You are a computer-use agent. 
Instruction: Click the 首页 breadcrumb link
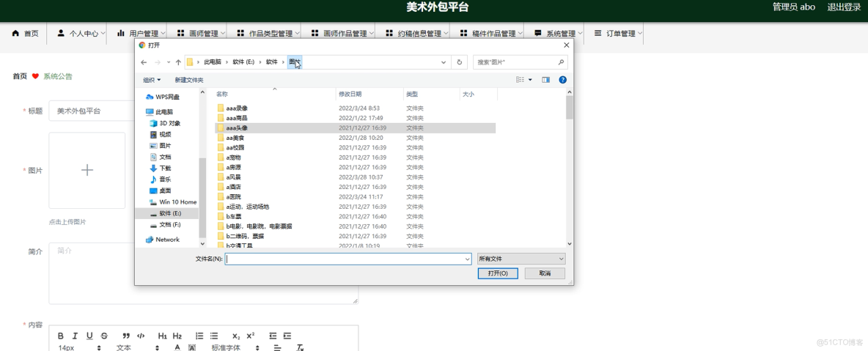(19, 76)
